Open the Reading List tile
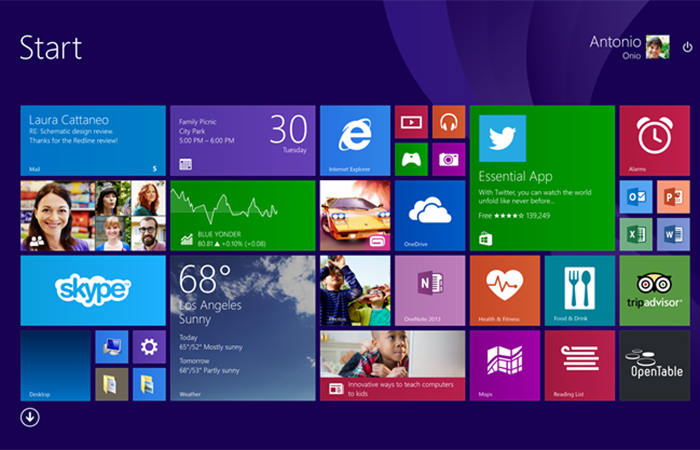This screenshot has height=450, width=700. tap(580, 366)
